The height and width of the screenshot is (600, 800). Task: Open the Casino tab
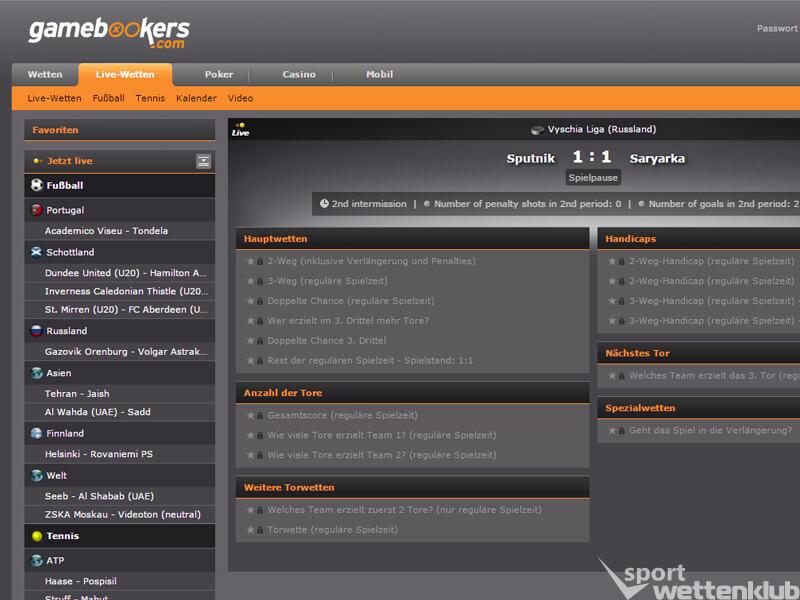click(x=299, y=74)
